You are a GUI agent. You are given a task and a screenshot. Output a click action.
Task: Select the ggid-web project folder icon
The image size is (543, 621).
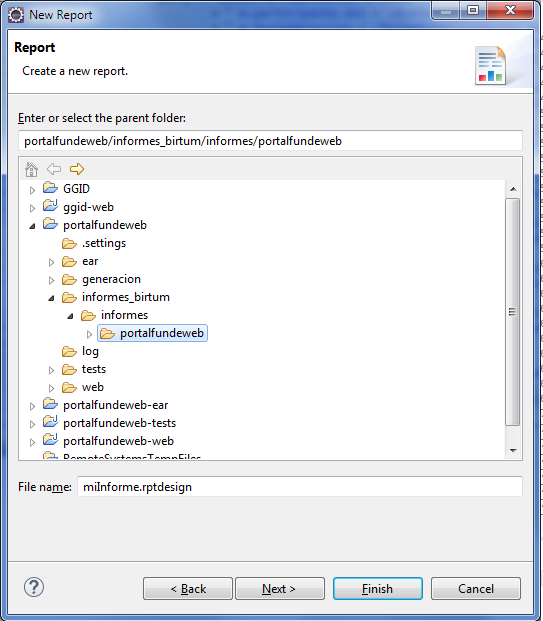pos(50,206)
